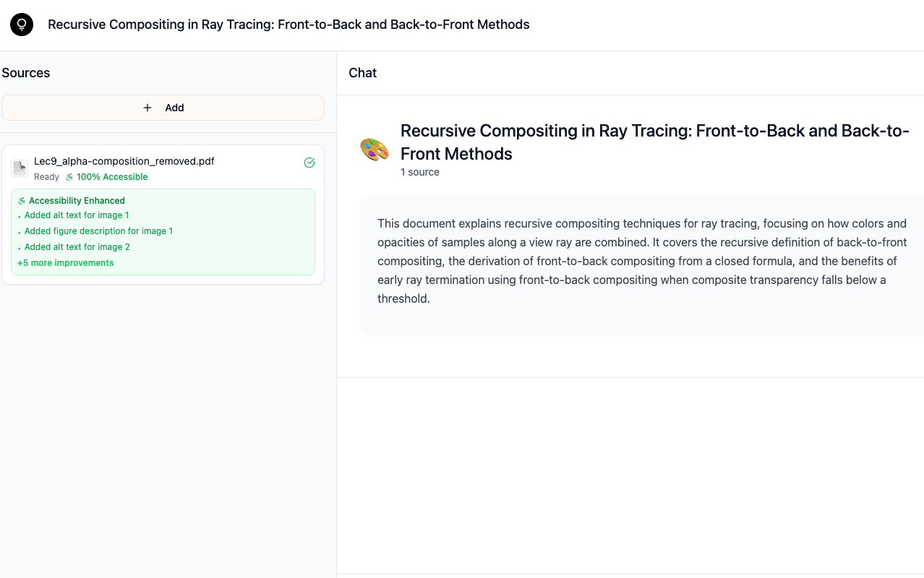Screen dimensions: 924x578
Task: Click the lightbulb app logo icon
Action: (x=22, y=25)
